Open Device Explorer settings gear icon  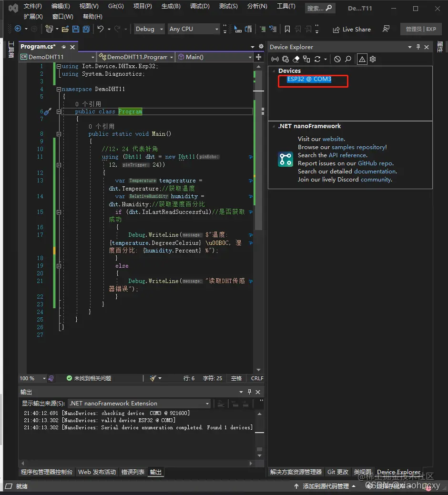373,59
